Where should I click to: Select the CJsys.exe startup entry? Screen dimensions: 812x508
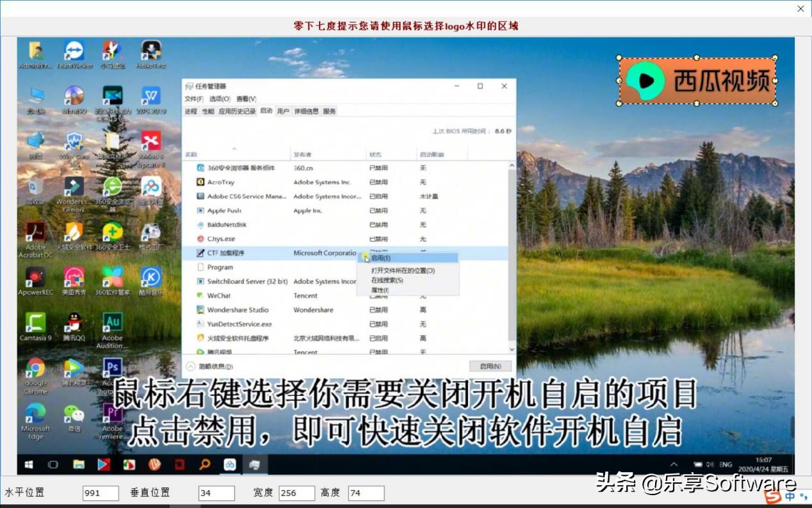click(345, 239)
